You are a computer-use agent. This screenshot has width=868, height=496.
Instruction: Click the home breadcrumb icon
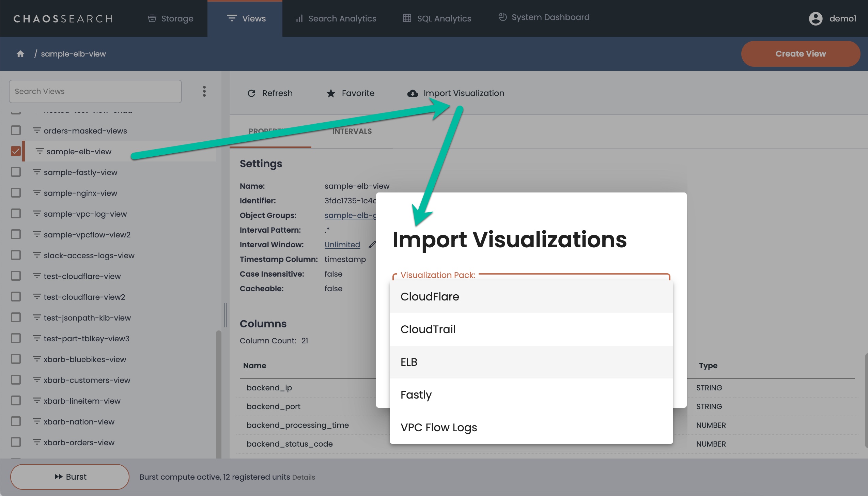click(20, 54)
